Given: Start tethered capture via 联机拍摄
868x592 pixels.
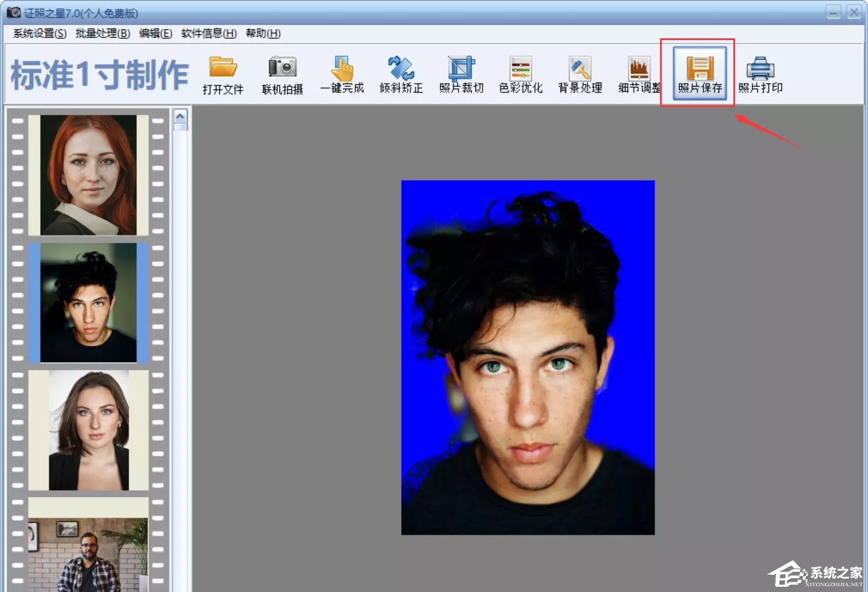Looking at the screenshot, I should [282, 75].
